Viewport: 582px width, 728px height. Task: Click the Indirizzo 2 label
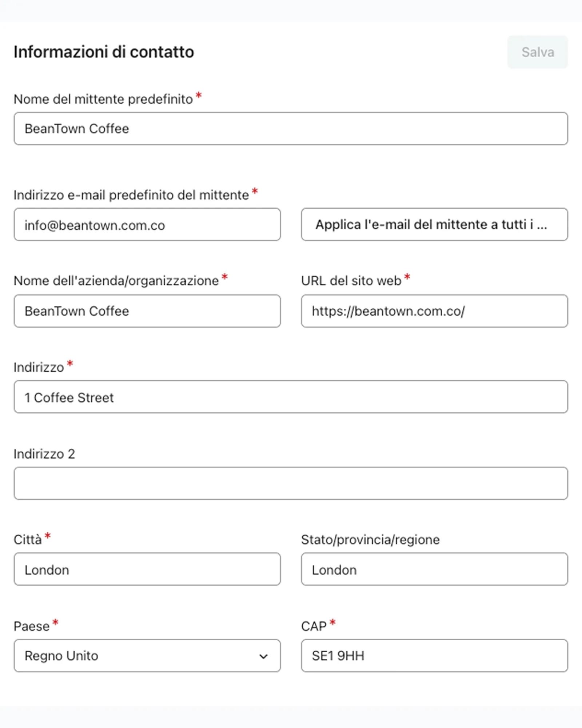pos(44,454)
